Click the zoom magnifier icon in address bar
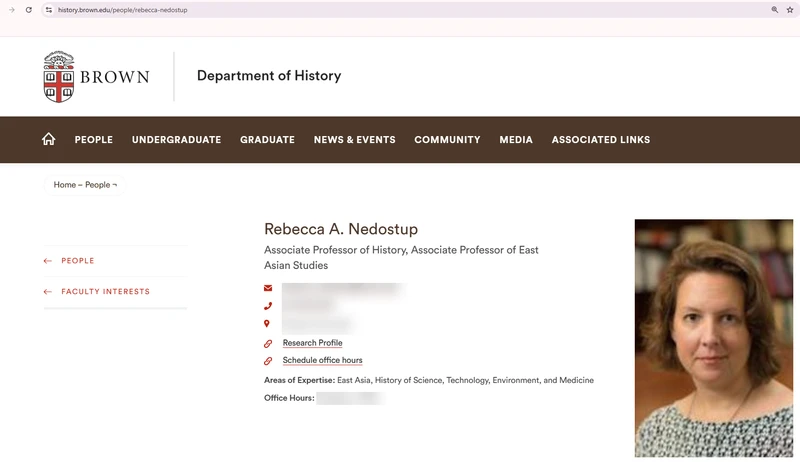 click(774, 10)
